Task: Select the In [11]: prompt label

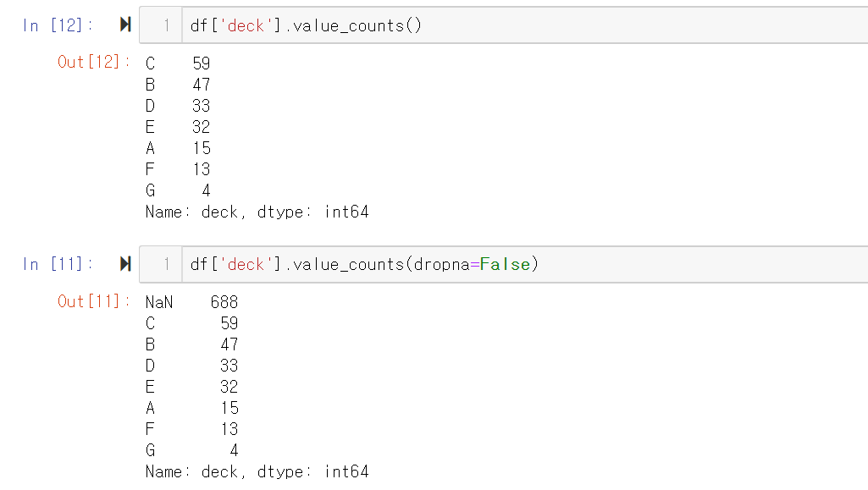Action: tap(58, 264)
